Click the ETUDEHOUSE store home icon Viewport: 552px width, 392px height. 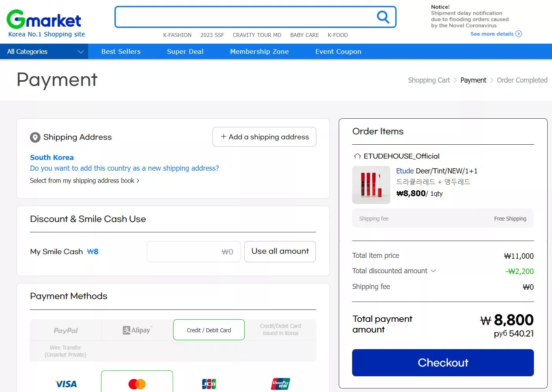[x=357, y=156]
